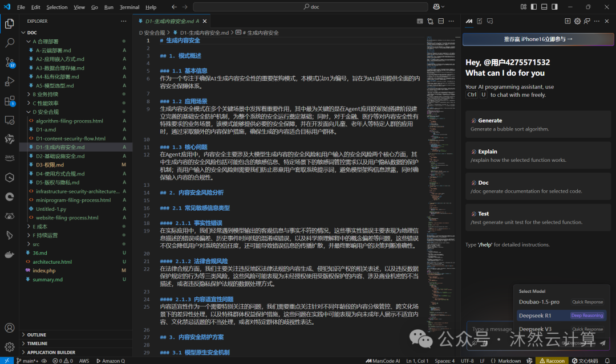Click the Open Preview to the Side icon

coord(420,21)
